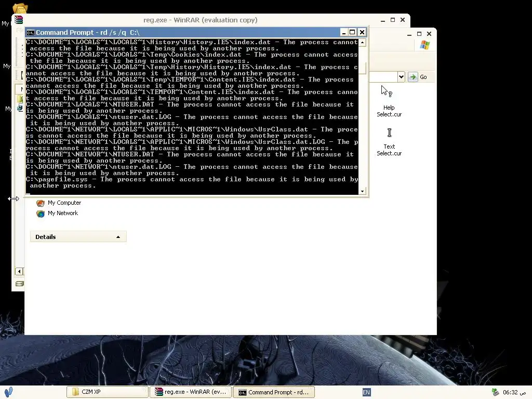Click My Computer text link
Viewport: 532px width, 399px height.
tap(64, 203)
